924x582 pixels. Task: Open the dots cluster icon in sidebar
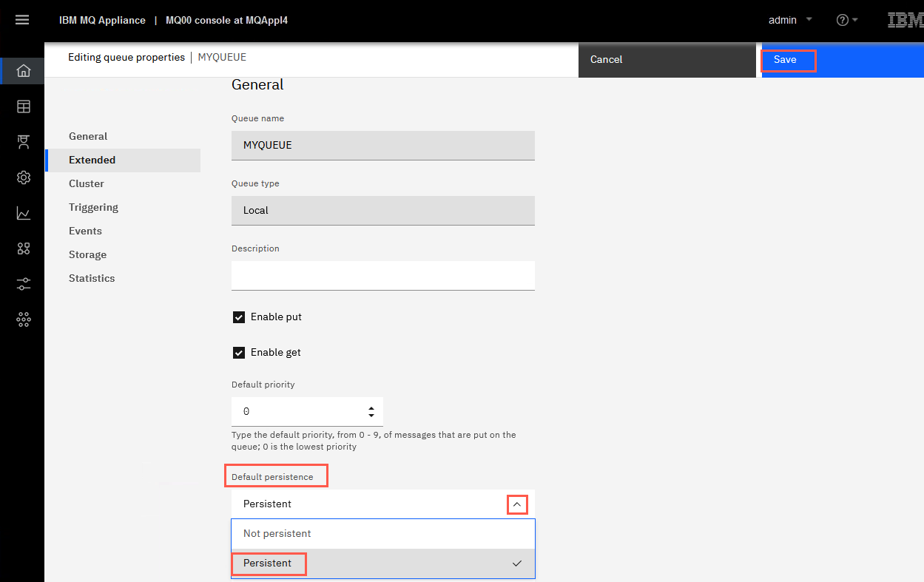coord(23,319)
